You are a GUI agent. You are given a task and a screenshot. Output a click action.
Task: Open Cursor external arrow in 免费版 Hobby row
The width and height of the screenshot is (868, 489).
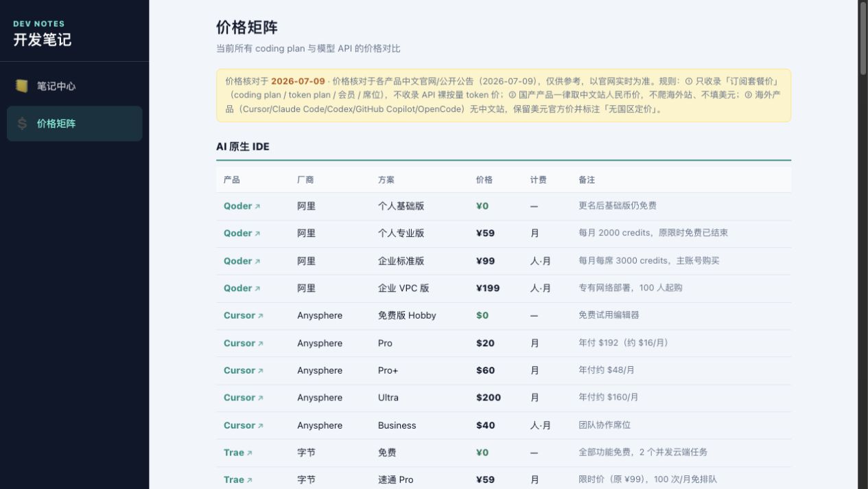coord(260,316)
